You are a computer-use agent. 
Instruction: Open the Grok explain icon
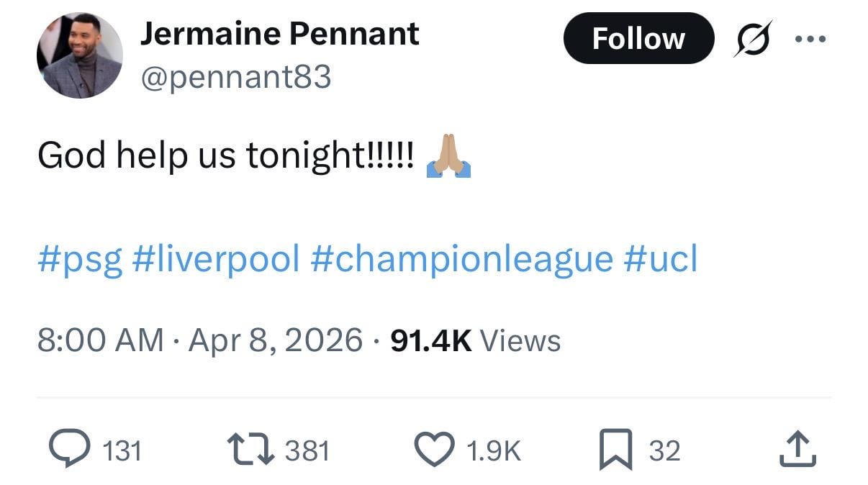pyautogui.click(x=753, y=38)
